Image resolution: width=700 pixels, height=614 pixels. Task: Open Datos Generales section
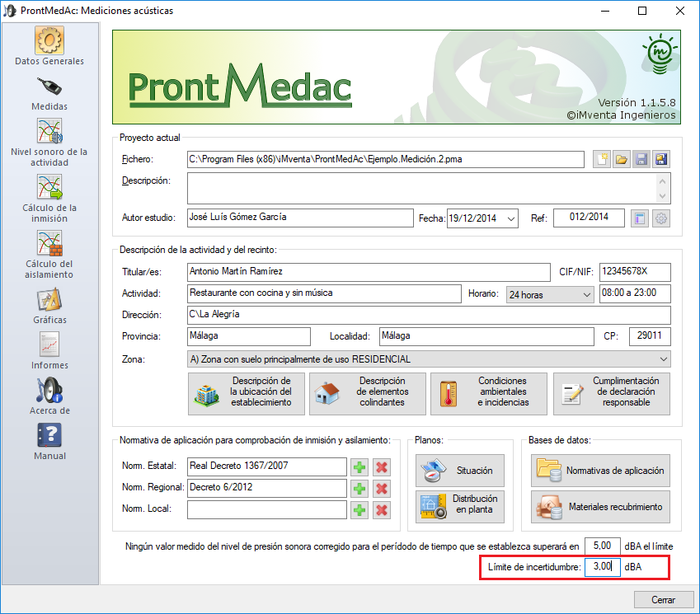(49, 46)
